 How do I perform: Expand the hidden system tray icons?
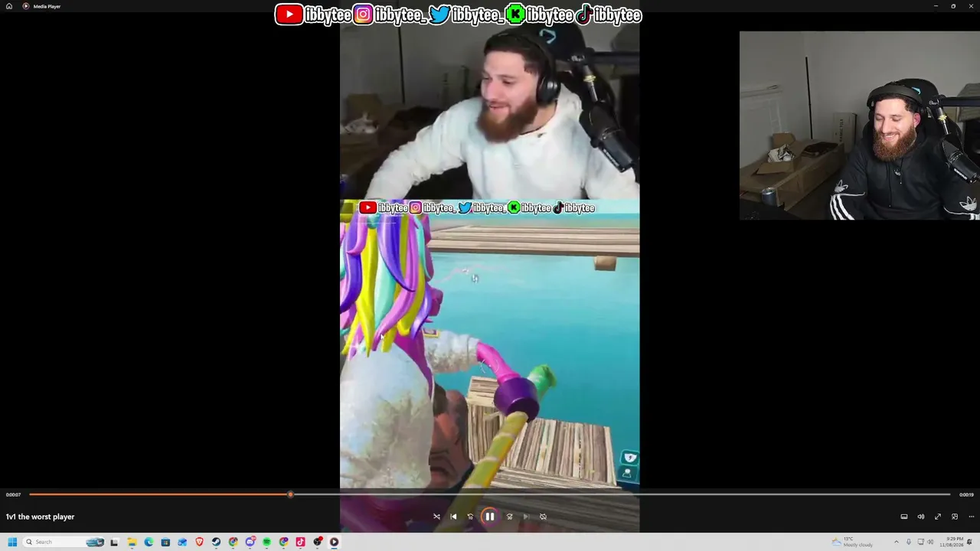click(x=897, y=542)
